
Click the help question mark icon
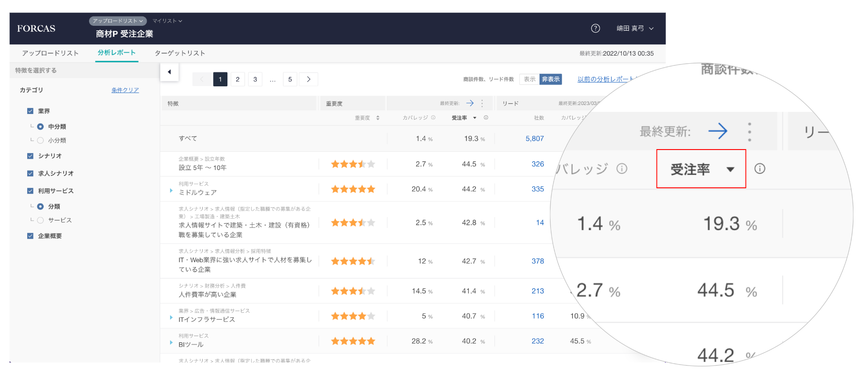595,28
